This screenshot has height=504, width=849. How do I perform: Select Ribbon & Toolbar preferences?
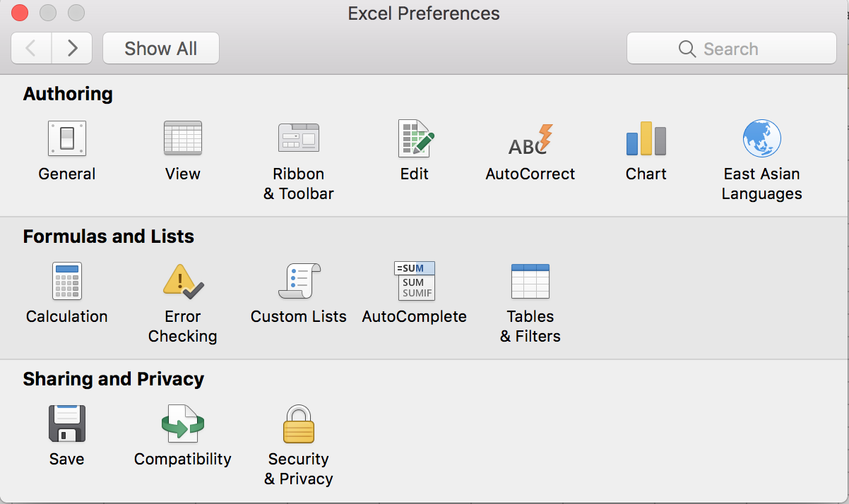coord(298,138)
